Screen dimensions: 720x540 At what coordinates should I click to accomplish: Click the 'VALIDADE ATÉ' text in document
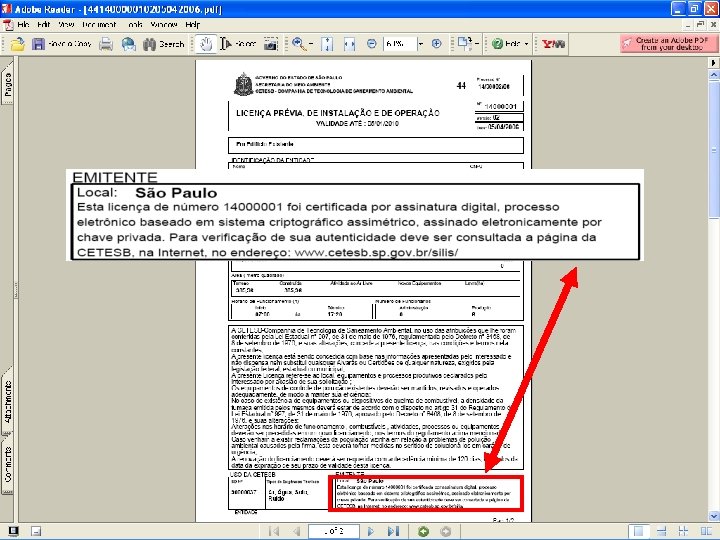pyautogui.click(x=339, y=124)
